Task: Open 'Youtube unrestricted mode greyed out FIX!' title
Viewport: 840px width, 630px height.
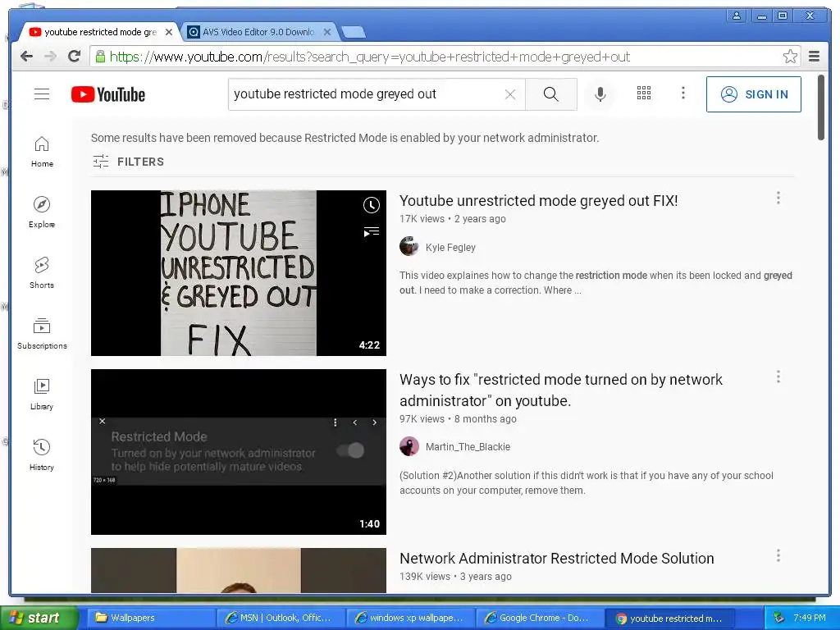Action: pyautogui.click(x=538, y=201)
